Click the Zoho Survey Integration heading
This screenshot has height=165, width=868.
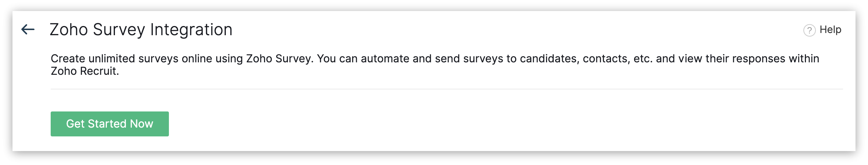(141, 30)
